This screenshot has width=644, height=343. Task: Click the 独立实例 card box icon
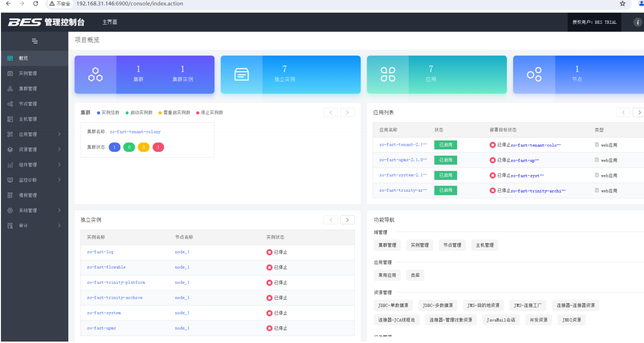point(242,74)
